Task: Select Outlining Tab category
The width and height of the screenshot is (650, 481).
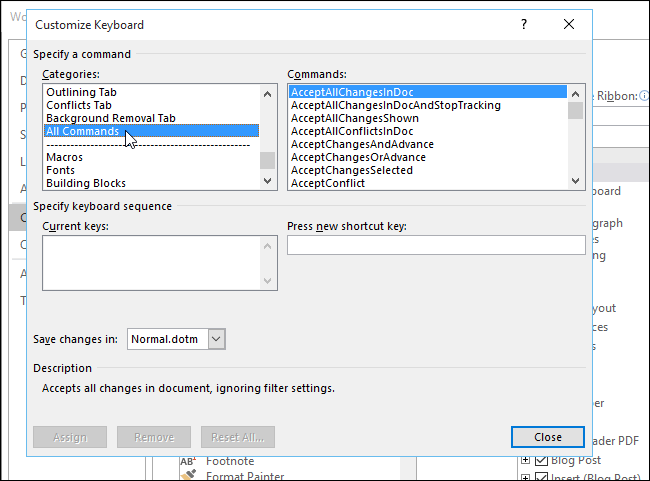Action: point(82,92)
